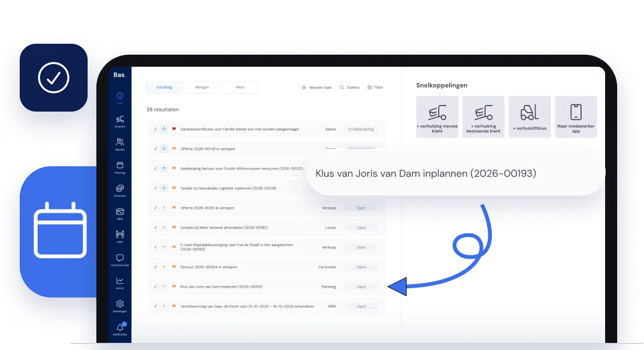Switch to the Morgen tab

point(202,87)
